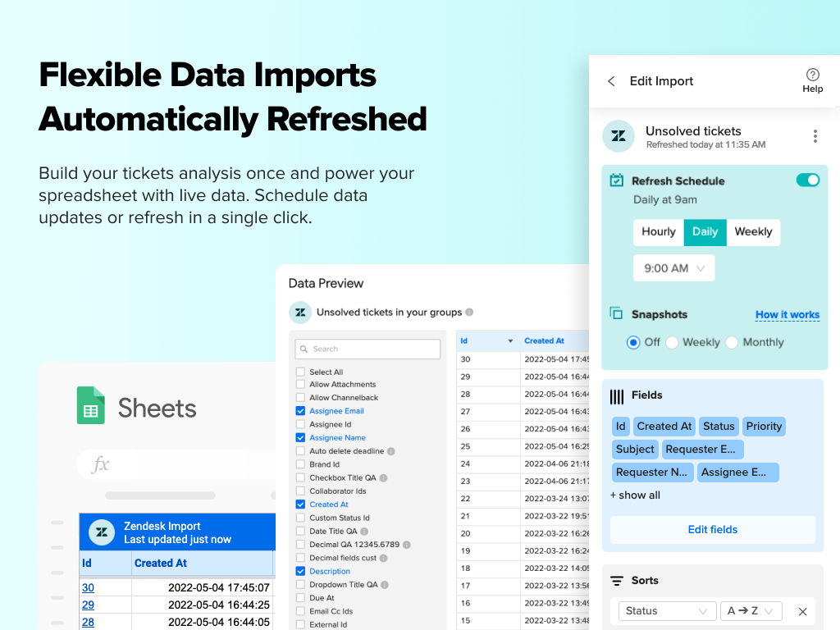
Task: Click the Fields panel bars icon
Action: pos(617,395)
